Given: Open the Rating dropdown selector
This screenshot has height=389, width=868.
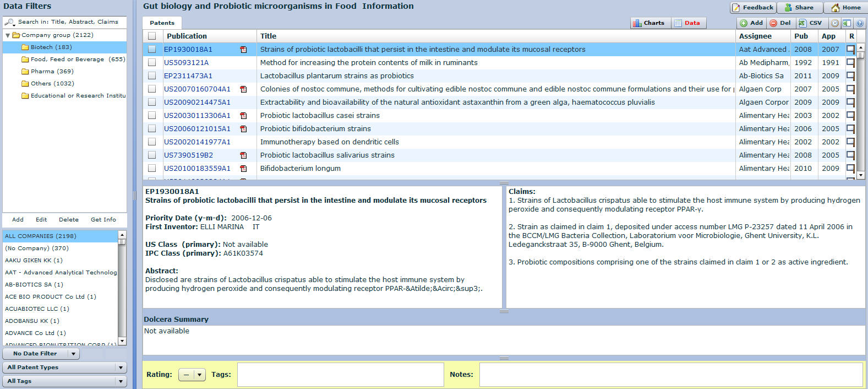Looking at the screenshot, I should coord(192,375).
